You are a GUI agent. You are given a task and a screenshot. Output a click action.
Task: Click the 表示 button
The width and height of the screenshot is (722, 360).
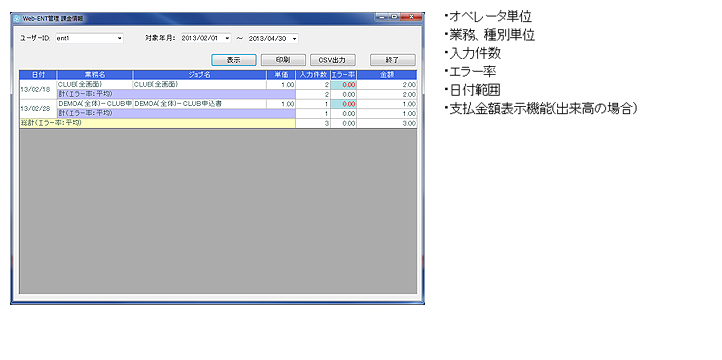[x=234, y=60]
